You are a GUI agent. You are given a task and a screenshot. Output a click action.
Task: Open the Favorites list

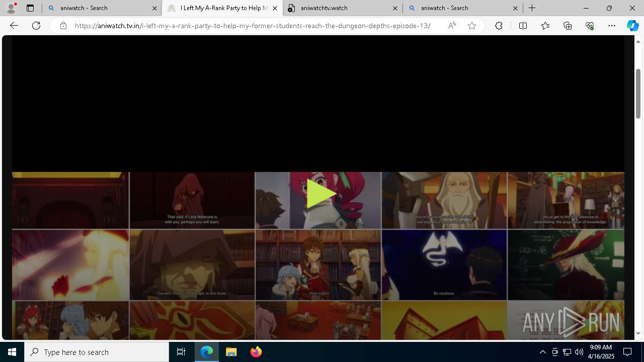(545, 26)
